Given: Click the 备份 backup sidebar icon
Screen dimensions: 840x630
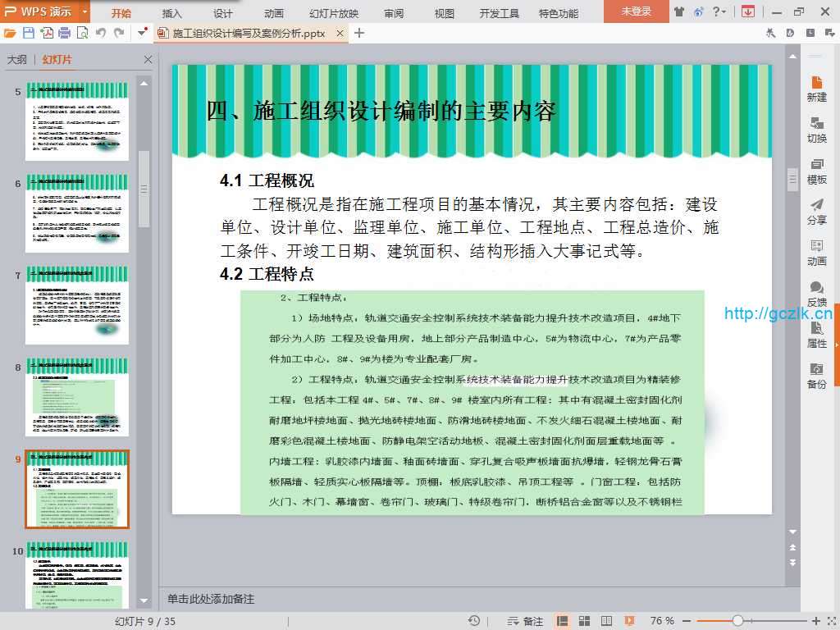Looking at the screenshot, I should [x=816, y=376].
